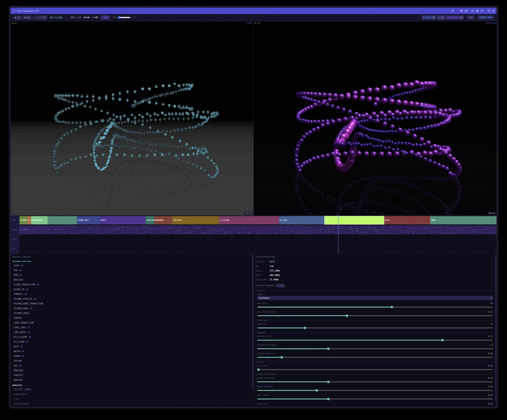Toggle the SNAP button
Image resolution: width=507 pixels, height=420 pixels.
click(105, 17)
